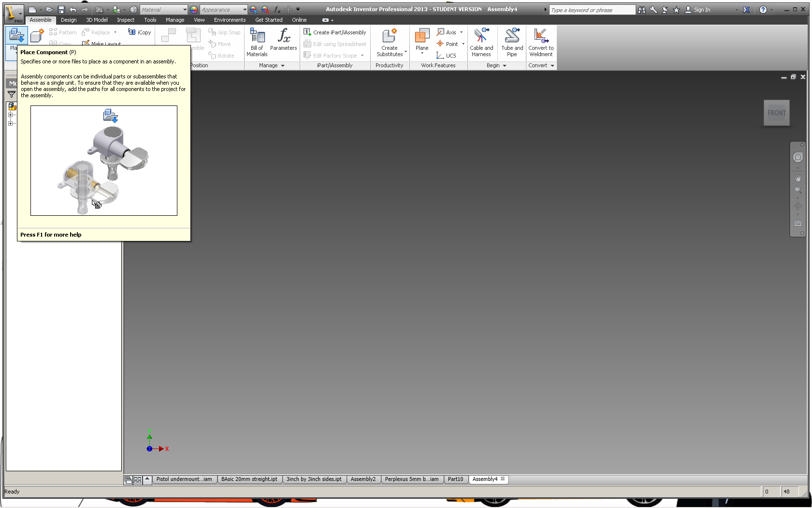Click the Pan hand tool in navigation bar
Screen dimensions: 812x508
pos(798,178)
